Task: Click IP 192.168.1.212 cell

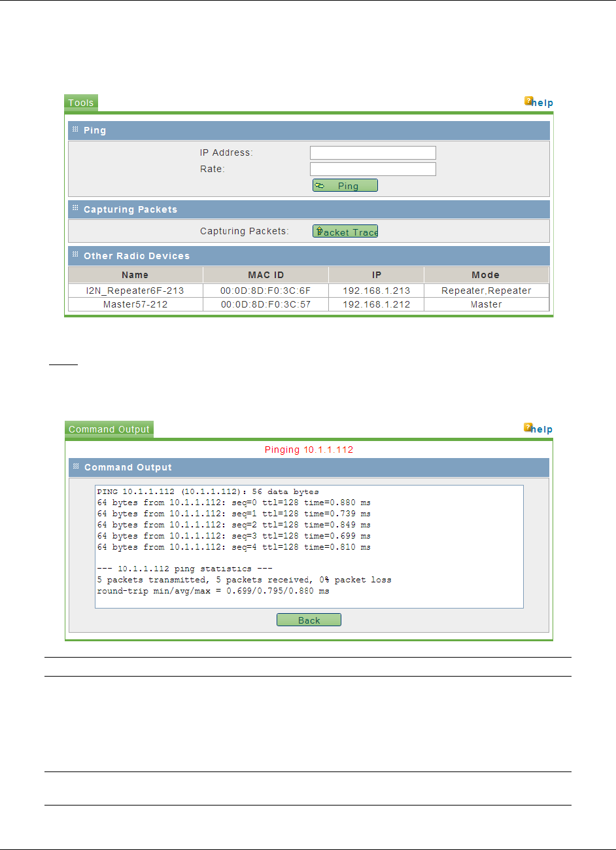Action: click(377, 304)
